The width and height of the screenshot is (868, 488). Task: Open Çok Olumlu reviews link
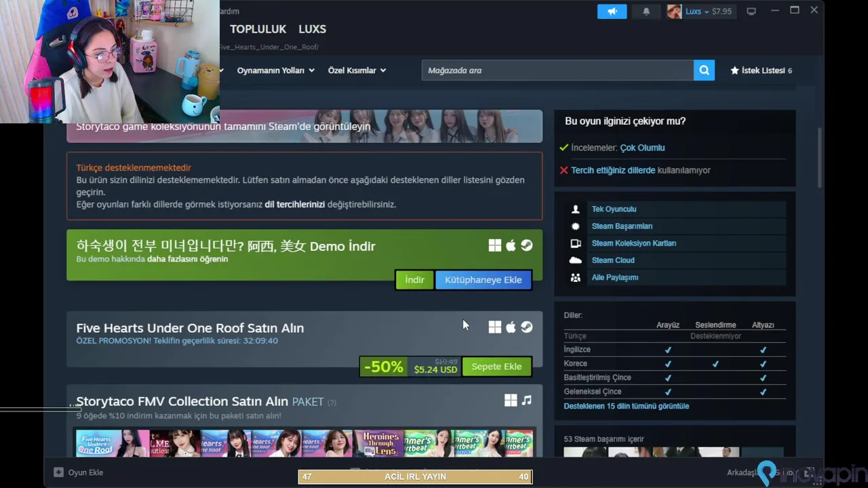point(642,148)
